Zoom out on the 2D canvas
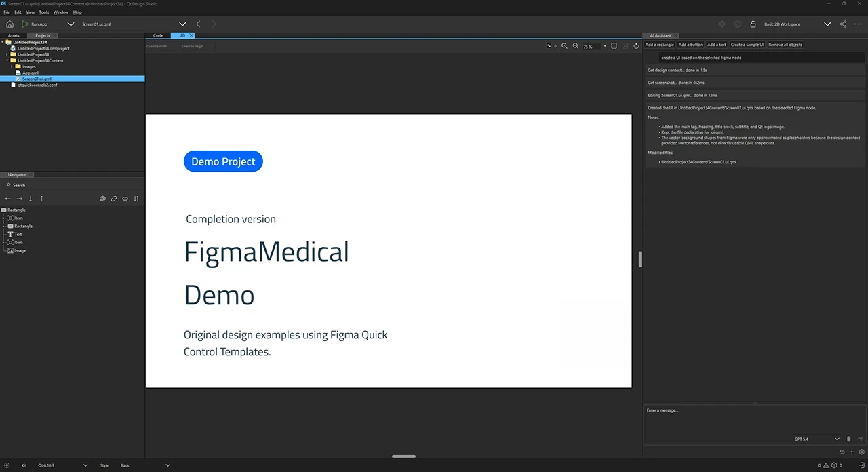 576,46
